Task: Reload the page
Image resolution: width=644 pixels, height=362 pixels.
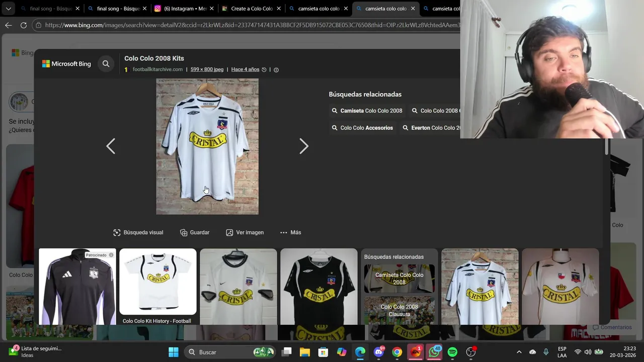Action: click(x=24, y=25)
